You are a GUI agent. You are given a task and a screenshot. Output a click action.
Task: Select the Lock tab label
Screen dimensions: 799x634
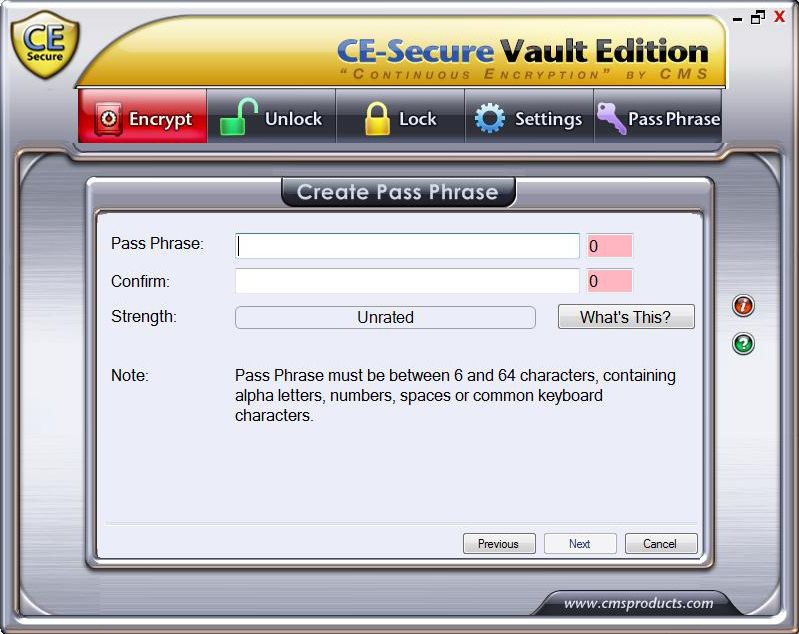(417, 119)
